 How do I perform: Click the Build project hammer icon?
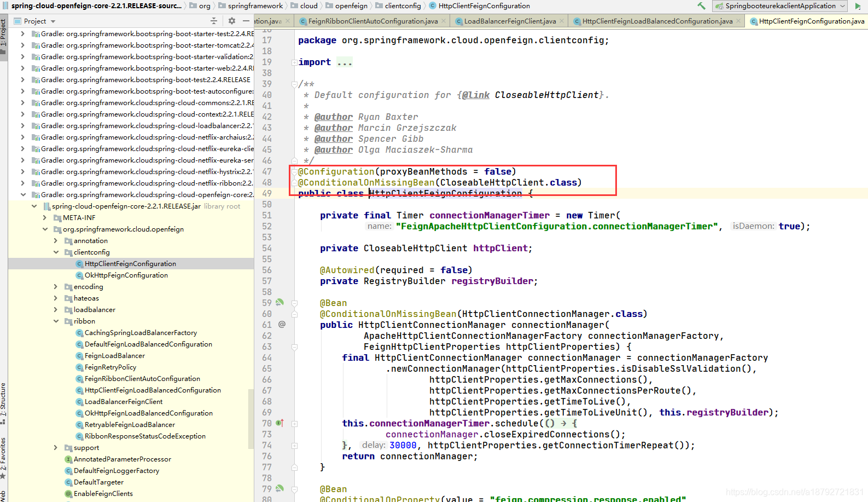(x=701, y=6)
